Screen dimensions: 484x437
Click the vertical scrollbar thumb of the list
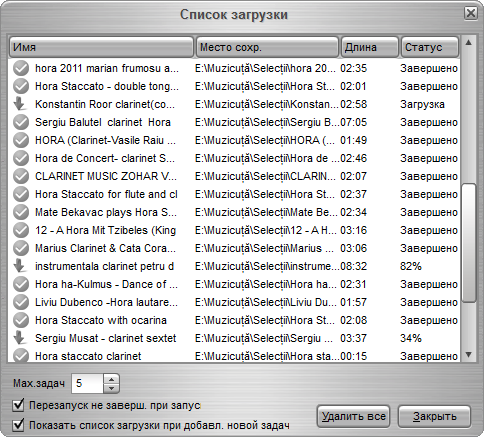coord(468,243)
